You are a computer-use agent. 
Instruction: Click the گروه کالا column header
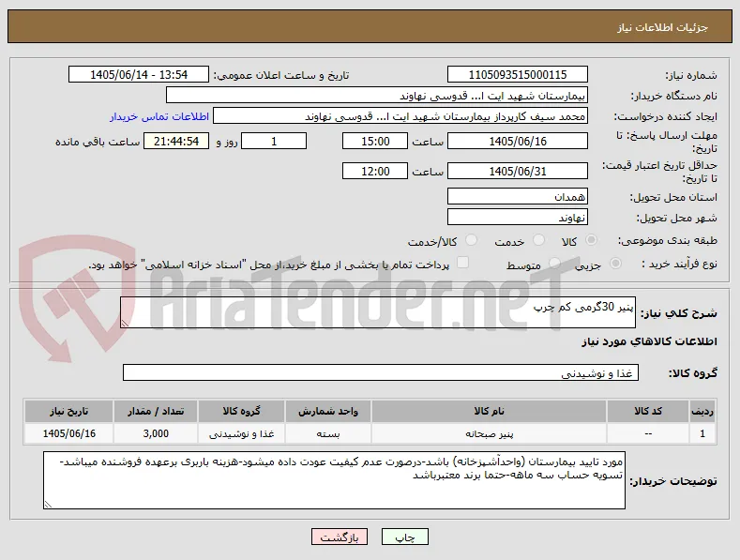241,411
